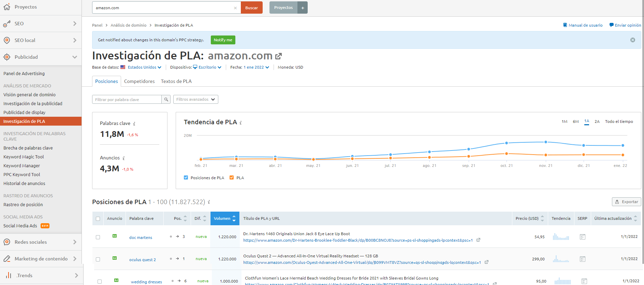Open the 1 ene 2022 date dropdown

tap(256, 67)
